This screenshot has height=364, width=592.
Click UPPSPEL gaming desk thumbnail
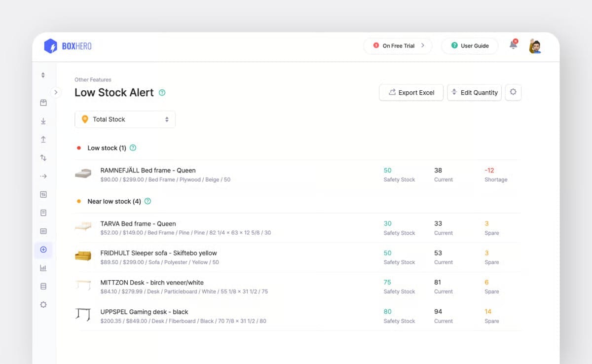coord(83,314)
